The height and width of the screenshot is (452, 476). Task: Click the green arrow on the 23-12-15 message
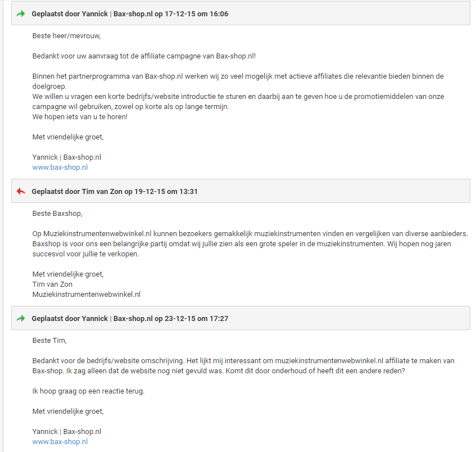(21, 318)
